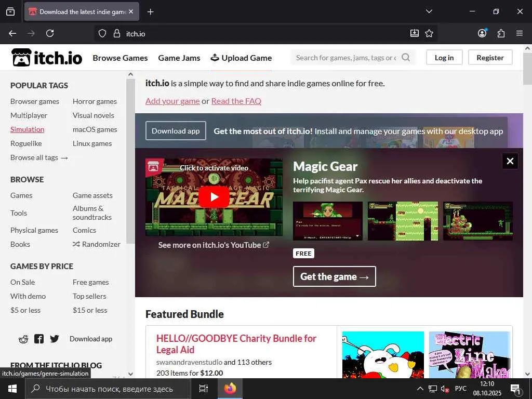The image size is (532, 399).
Task: Click the itch.io address bar URL
Action: pyautogui.click(x=136, y=34)
